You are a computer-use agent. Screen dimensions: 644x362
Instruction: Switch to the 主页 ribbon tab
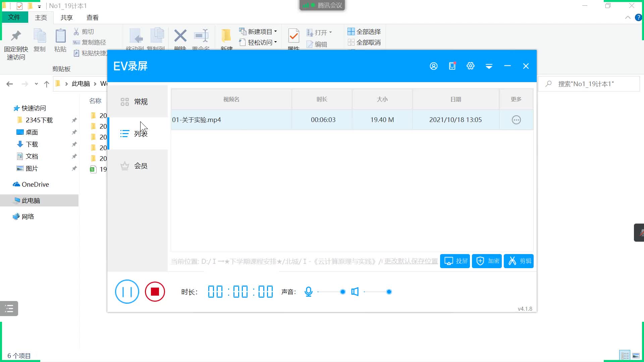pyautogui.click(x=41, y=18)
